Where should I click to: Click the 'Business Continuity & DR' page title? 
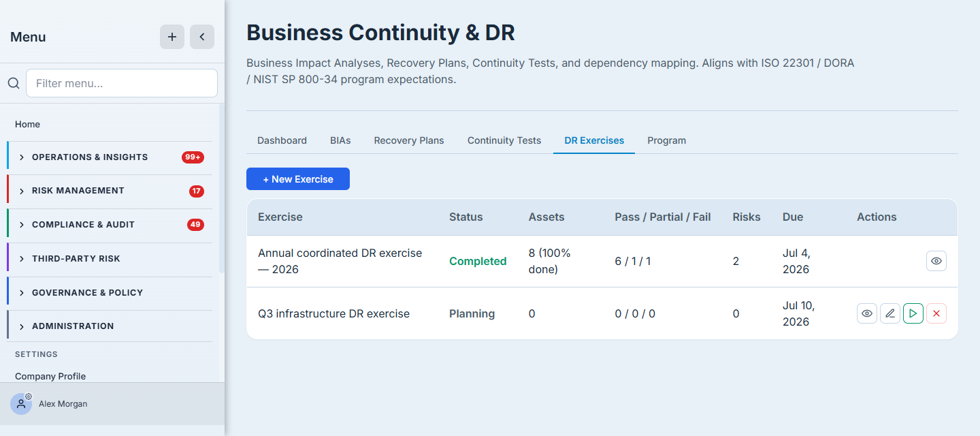point(380,33)
